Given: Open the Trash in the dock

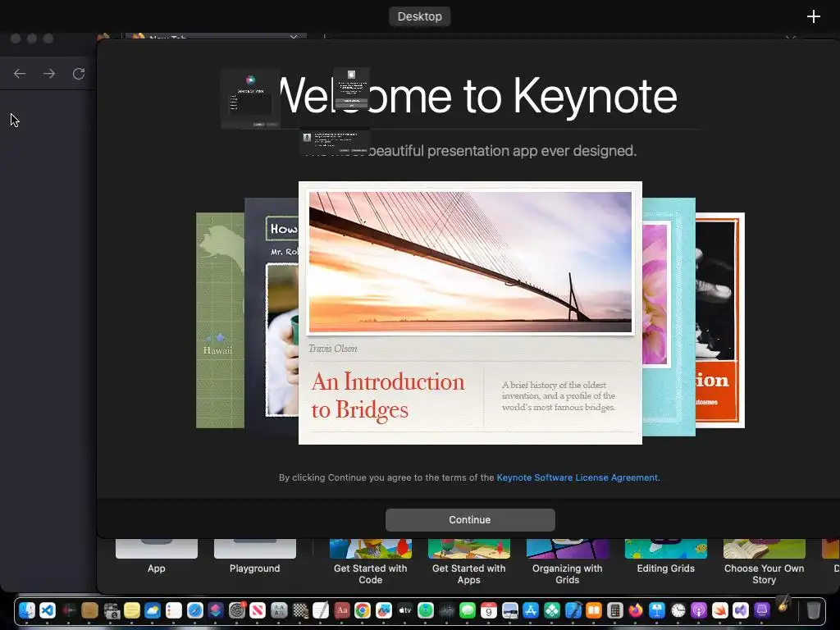Looking at the screenshot, I should pyautogui.click(x=813, y=610).
